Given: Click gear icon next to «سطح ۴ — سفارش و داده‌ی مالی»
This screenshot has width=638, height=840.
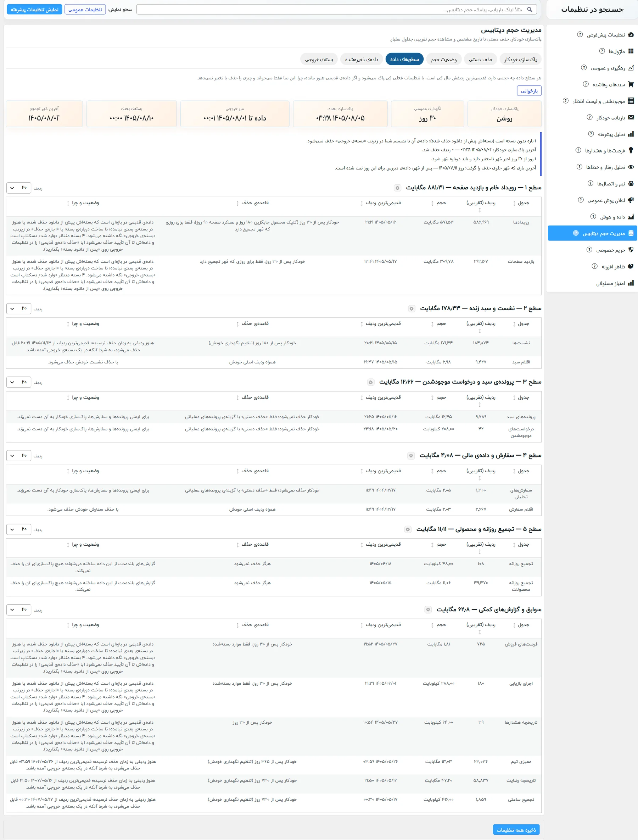Looking at the screenshot, I should point(410,456).
